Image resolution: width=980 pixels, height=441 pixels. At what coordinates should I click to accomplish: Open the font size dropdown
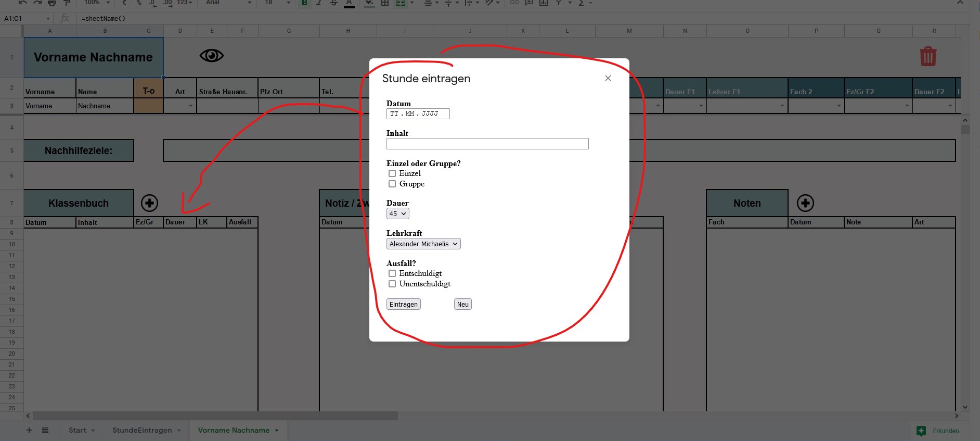pos(277,3)
